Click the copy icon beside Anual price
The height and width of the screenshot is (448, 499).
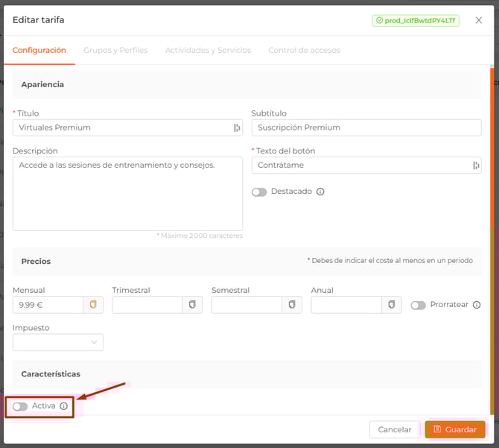pos(392,305)
